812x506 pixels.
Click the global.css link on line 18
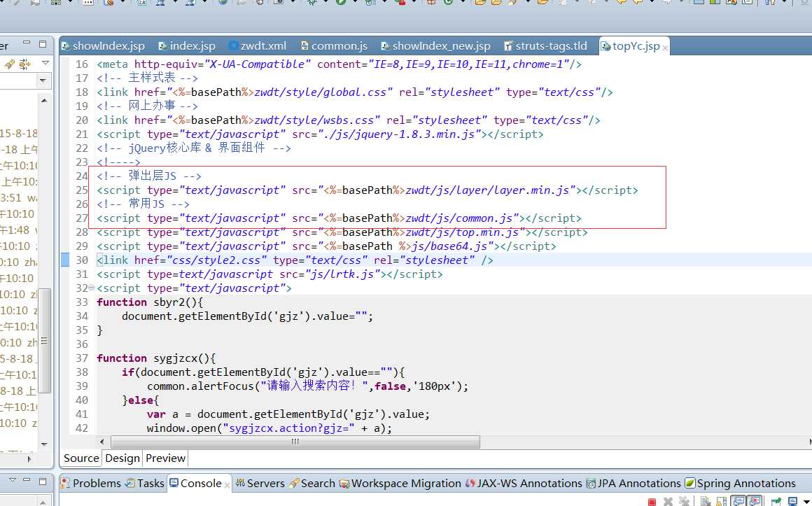coord(355,92)
